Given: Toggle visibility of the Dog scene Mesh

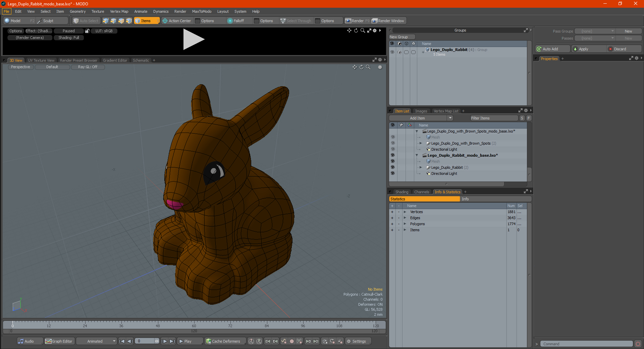Looking at the screenshot, I should pyautogui.click(x=392, y=137).
